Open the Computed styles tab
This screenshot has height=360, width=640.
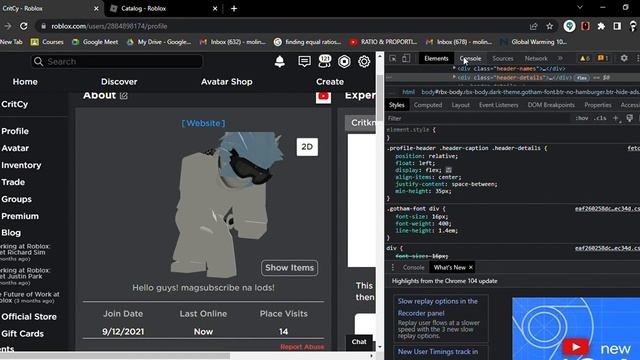[x=428, y=105]
